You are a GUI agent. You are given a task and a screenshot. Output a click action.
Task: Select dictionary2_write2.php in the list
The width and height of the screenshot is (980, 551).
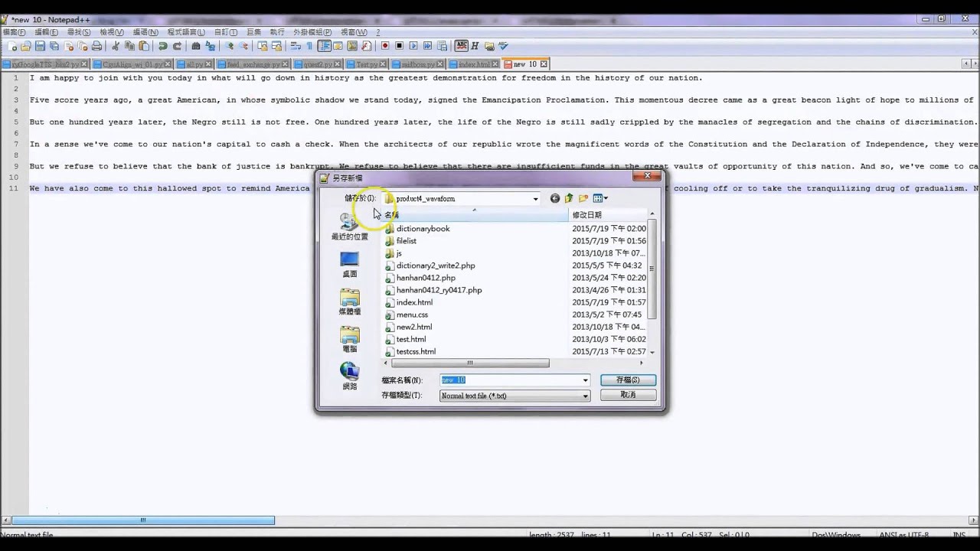point(436,266)
